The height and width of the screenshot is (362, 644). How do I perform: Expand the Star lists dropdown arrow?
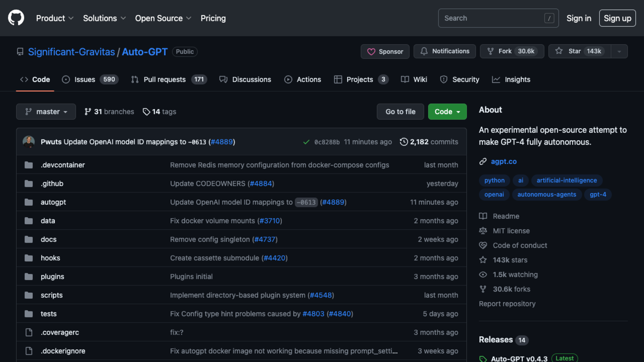pos(619,51)
